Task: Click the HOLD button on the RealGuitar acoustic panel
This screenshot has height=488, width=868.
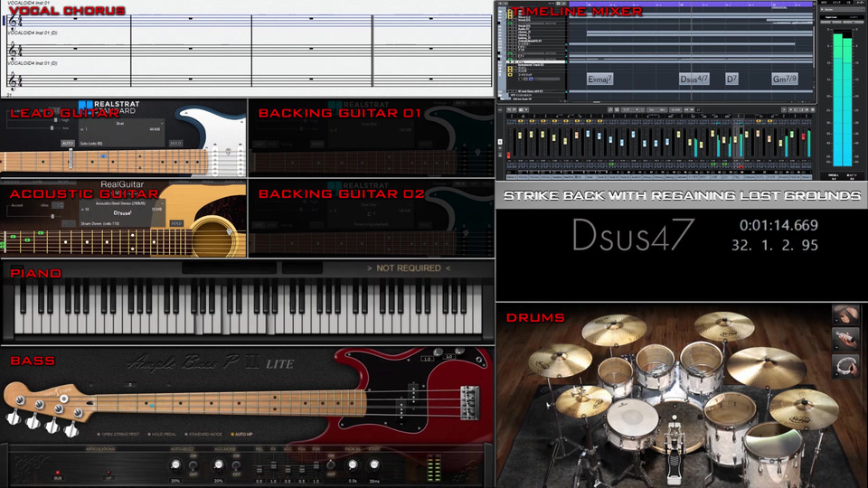Action: pos(176,223)
